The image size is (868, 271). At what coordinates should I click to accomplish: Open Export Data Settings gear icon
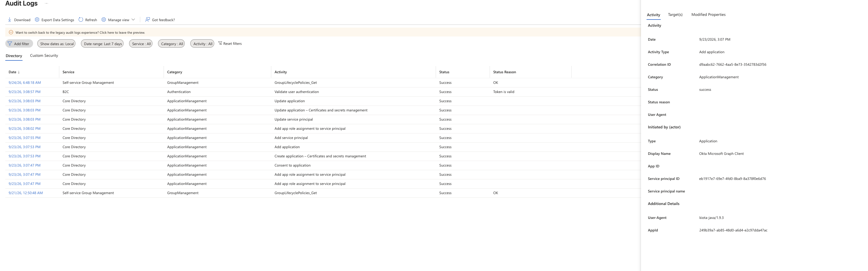point(37,19)
